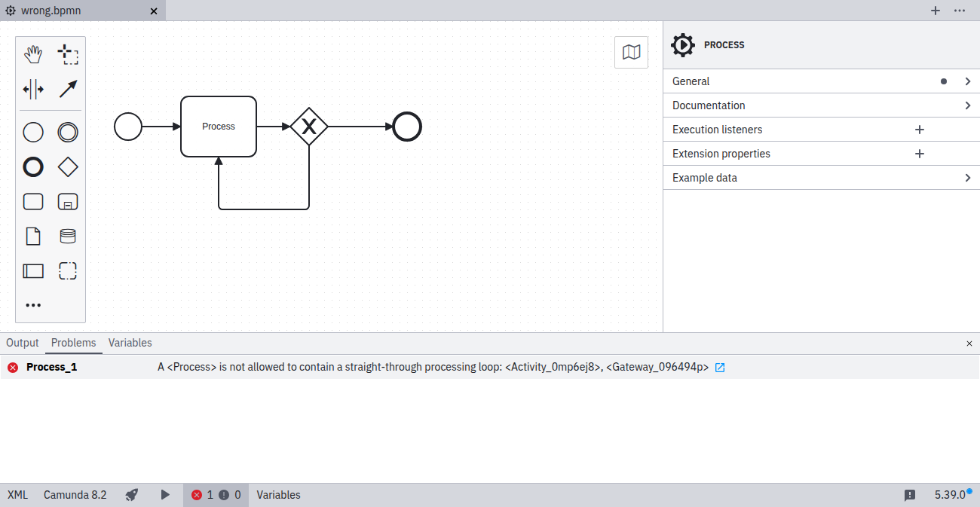Activate the Lasso selection tool
This screenshot has height=507, width=980.
coord(68,54)
